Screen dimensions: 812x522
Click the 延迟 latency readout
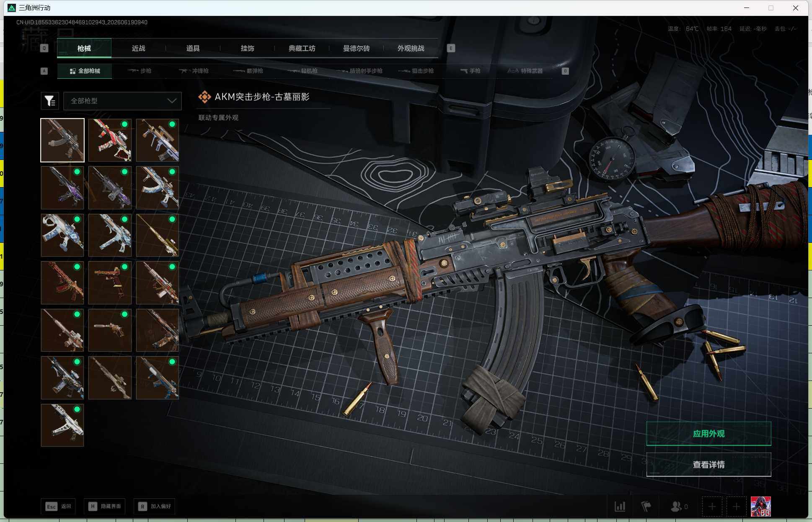point(753,29)
